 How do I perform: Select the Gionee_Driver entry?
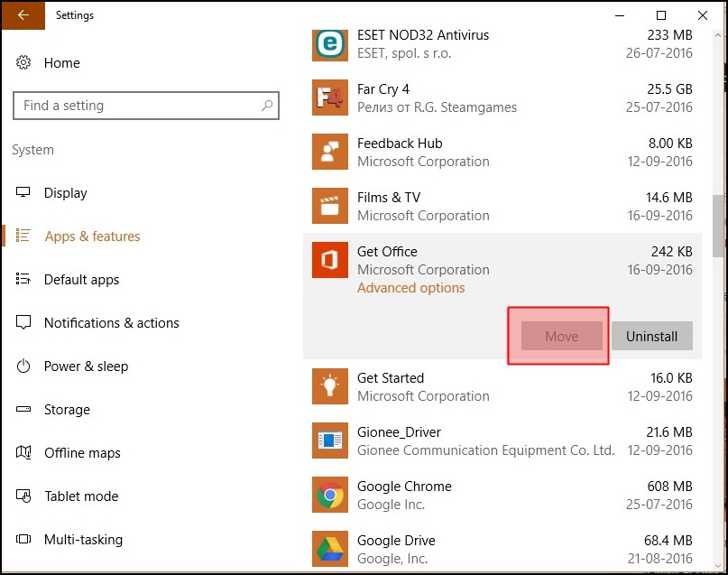pos(502,441)
